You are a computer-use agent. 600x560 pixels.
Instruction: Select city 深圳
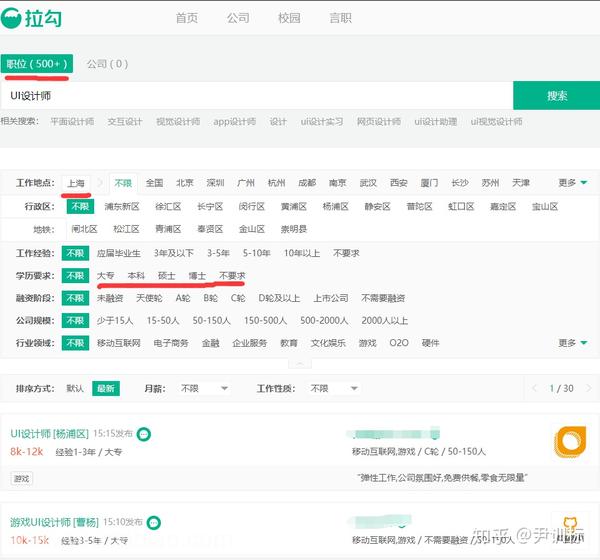[215, 183]
